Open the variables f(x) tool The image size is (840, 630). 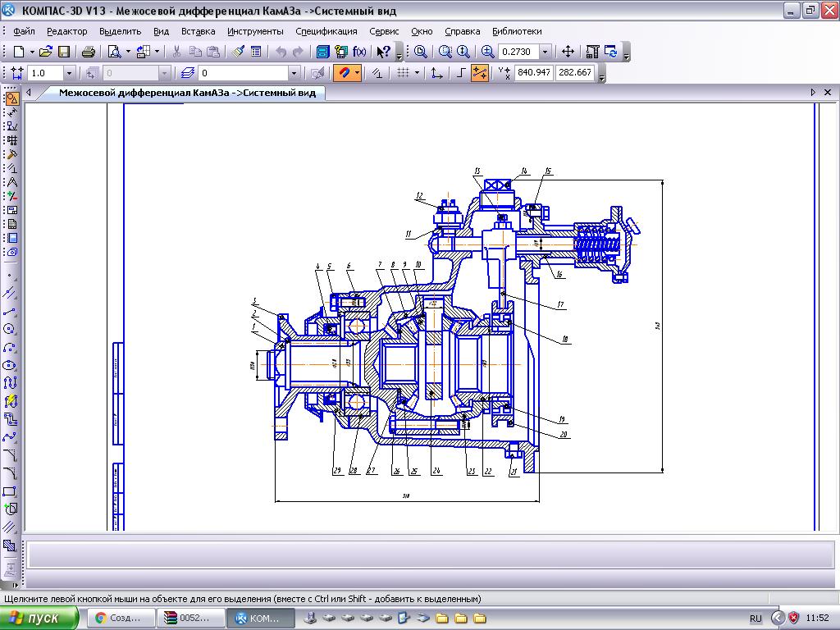pyautogui.click(x=358, y=52)
